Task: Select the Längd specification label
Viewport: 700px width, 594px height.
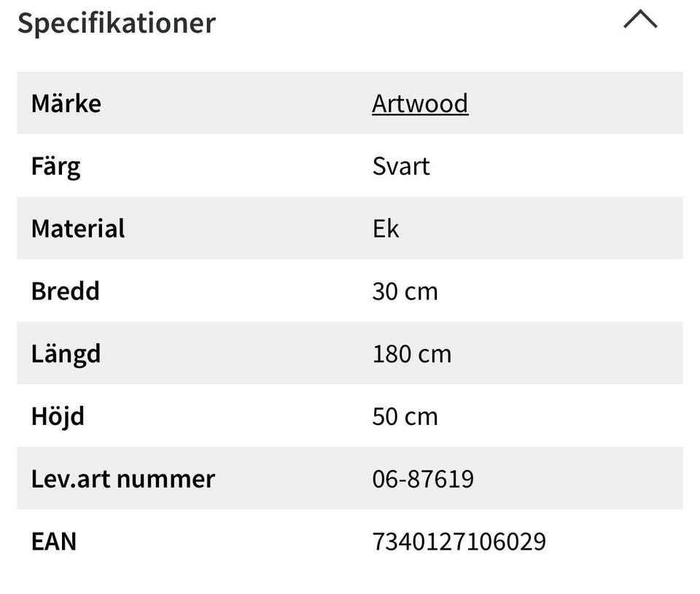Action: click(66, 353)
